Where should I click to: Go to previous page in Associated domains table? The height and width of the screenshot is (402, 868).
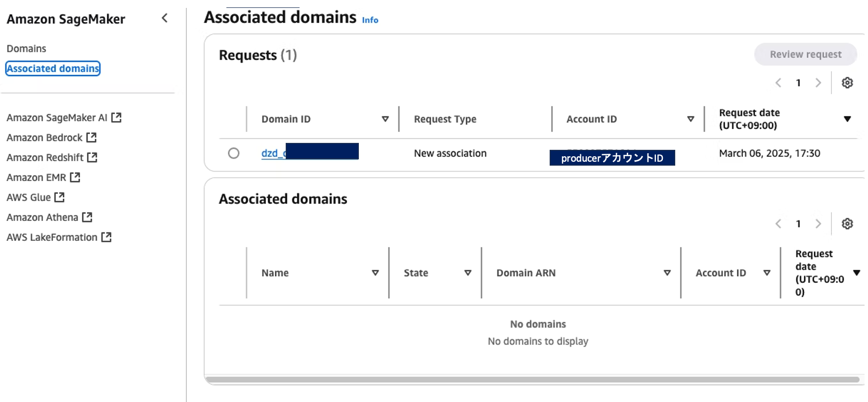point(778,223)
